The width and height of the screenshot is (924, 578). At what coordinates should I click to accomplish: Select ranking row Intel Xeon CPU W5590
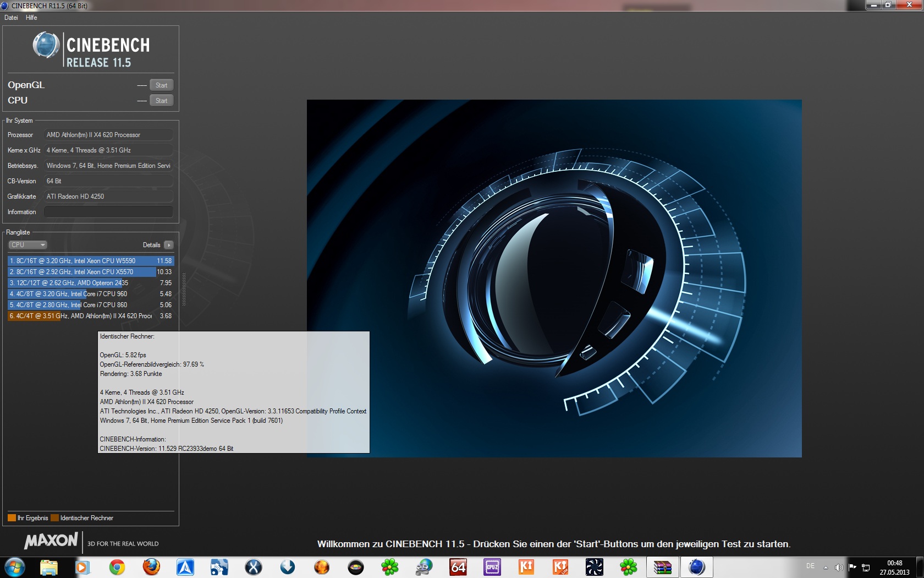pyautogui.click(x=91, y=261)
